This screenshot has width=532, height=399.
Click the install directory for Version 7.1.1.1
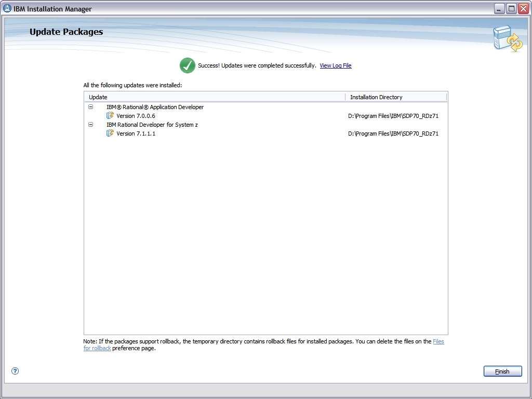[393, 134]
